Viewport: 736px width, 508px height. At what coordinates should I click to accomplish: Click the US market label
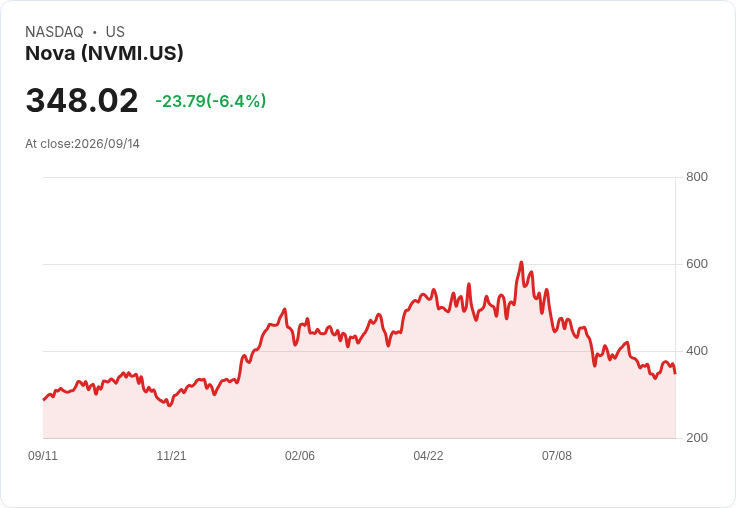115,32
